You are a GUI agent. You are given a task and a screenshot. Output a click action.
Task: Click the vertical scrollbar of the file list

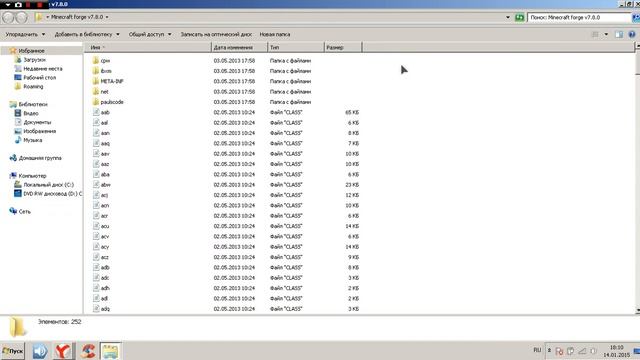(x=637, y=179)
